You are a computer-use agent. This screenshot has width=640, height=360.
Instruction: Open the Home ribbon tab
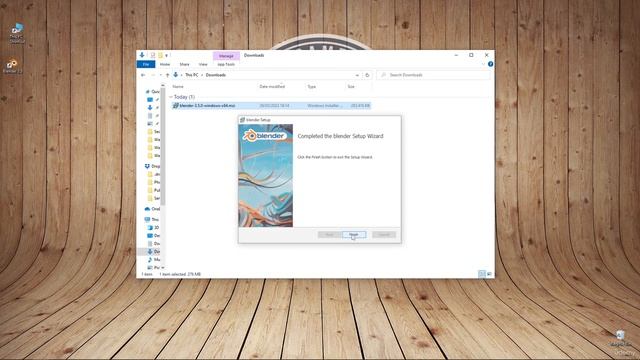pyautogui.click(x=165, y=64)
